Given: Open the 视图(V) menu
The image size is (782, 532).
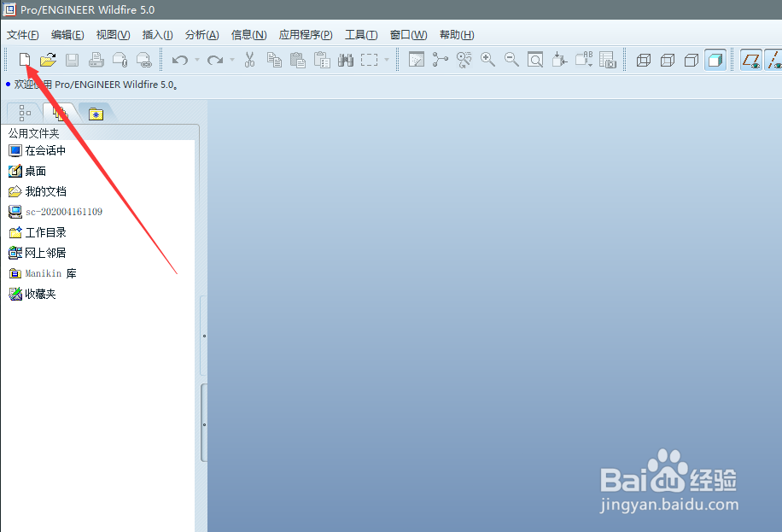Looking at the screenshot, I should (x=114, y=34).
